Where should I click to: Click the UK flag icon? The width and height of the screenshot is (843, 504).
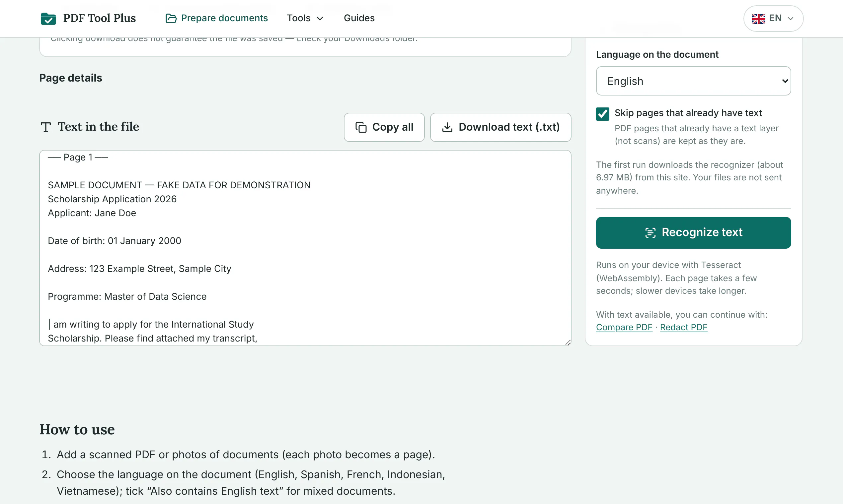pyautogui.click(x=758, y=19)
